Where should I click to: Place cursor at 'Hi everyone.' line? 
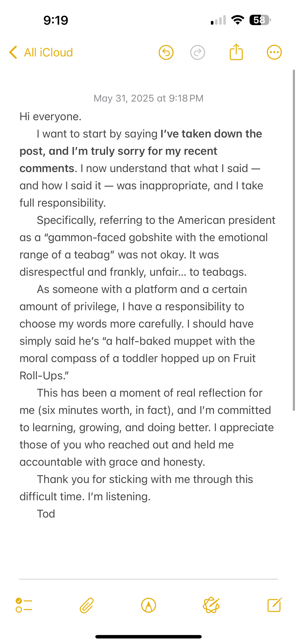pyautogui.click(x=50, y=117)
